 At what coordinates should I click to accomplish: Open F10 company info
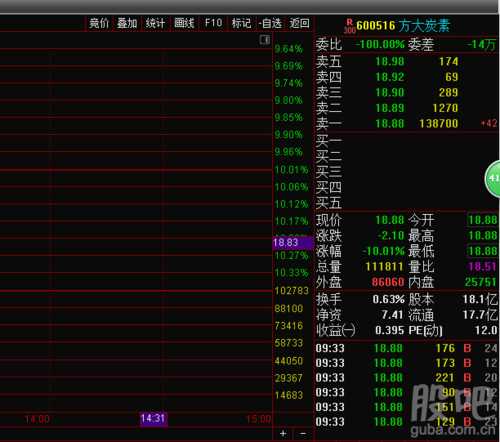click(213, 23)
